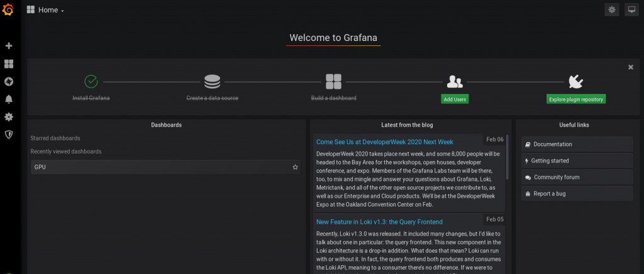Viewport: 644px width, 274px height.
Task: Open the Home dashboard dropdown
Action: (x=51, y=10)
